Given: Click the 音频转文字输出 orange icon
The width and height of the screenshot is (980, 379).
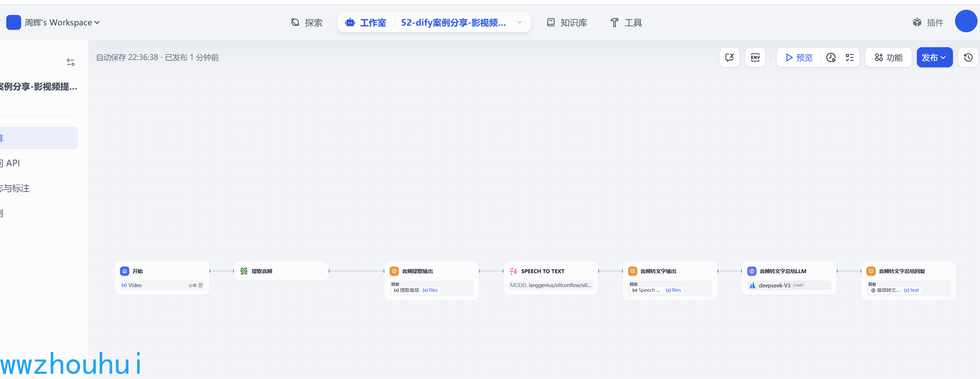Looking at the screenshot, I should pyautogui.click(x=633, y=271).
